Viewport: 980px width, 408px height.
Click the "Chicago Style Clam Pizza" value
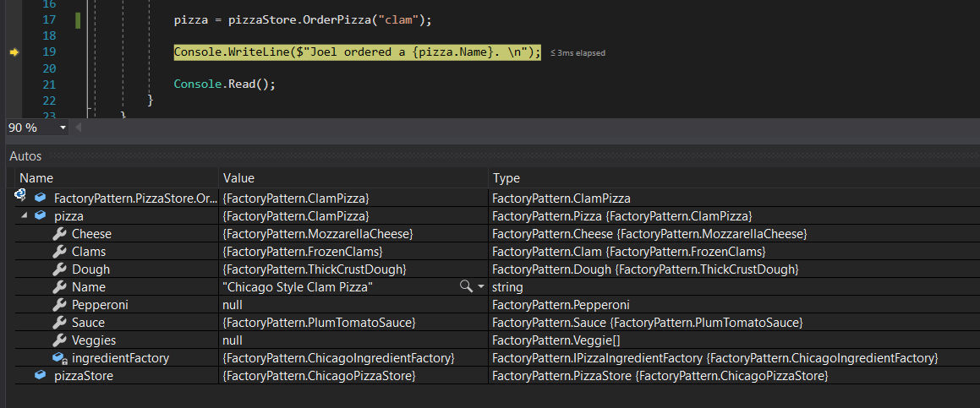(298, 287)
